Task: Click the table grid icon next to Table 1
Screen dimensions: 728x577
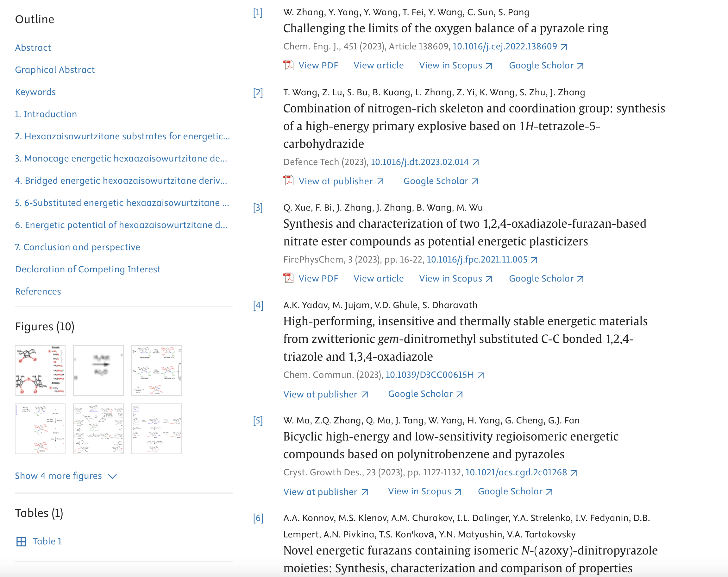Action: coord(21,542)
